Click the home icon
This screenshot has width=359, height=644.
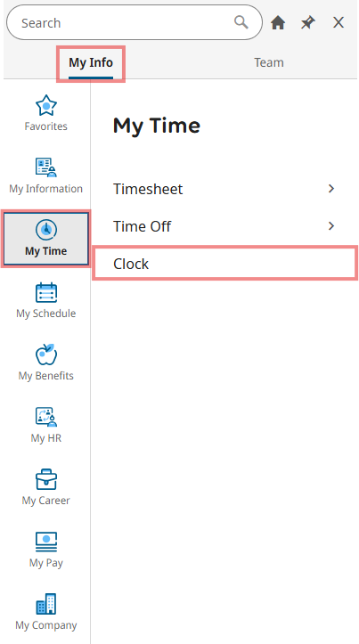pyautogui.click(x=278, y=22)
